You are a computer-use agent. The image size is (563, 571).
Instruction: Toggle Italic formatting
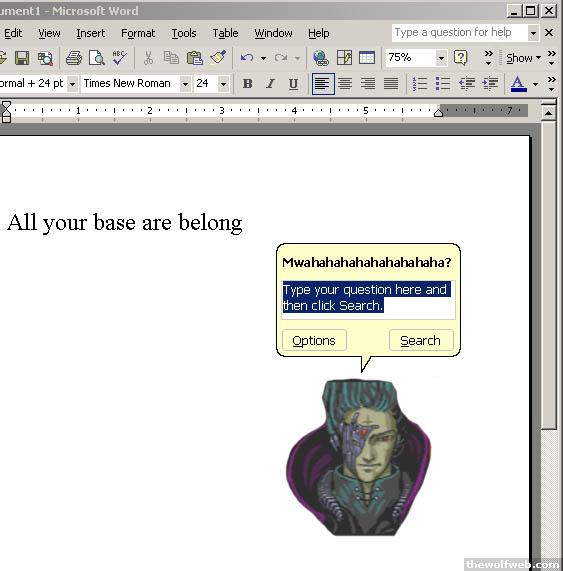(x=270, y=84)
